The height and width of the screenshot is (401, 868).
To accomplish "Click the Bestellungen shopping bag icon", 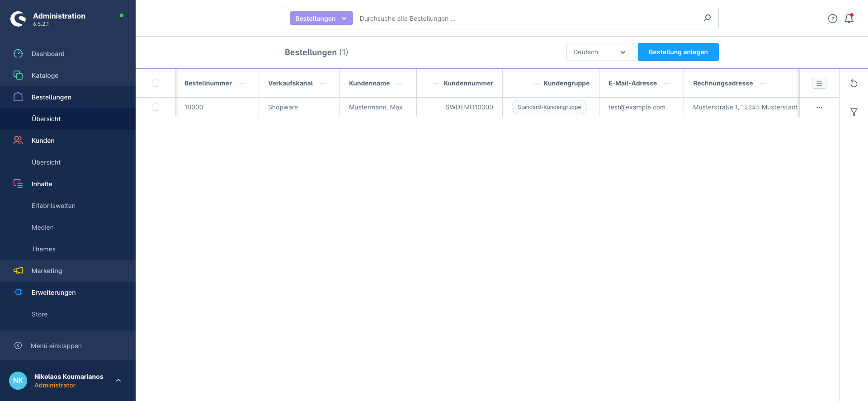I will (x=18, y=97).
